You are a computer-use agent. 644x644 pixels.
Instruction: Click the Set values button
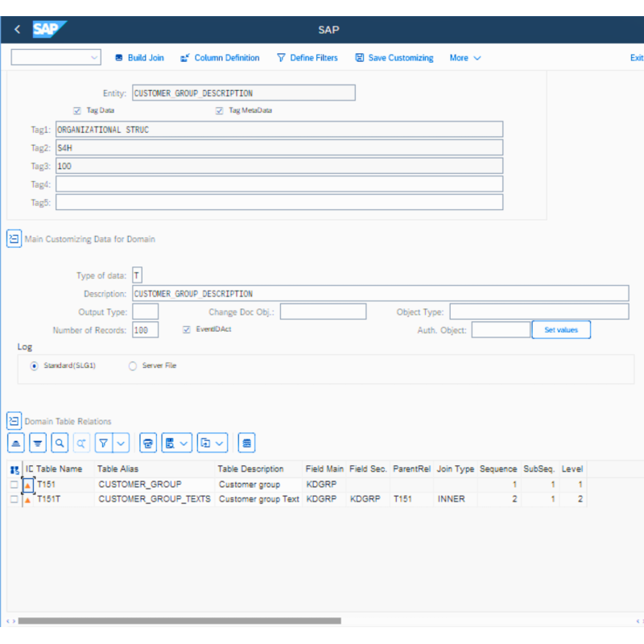561,329
